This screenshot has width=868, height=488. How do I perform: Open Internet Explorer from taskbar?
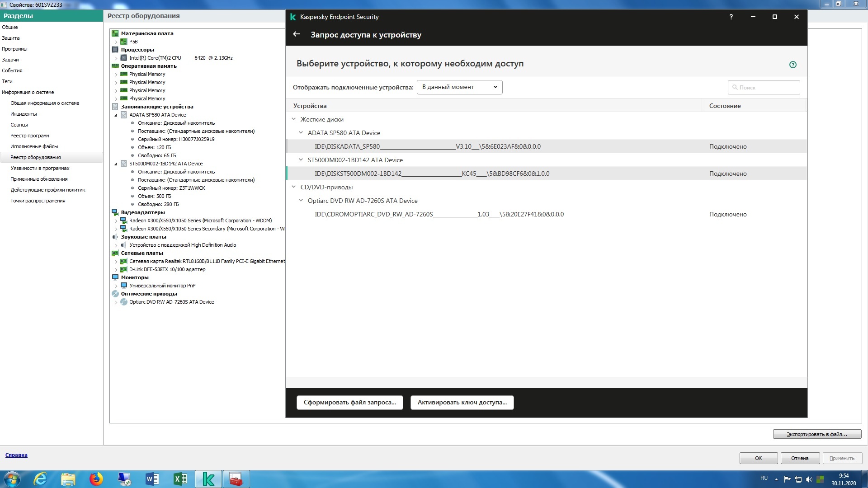[41, 479]
